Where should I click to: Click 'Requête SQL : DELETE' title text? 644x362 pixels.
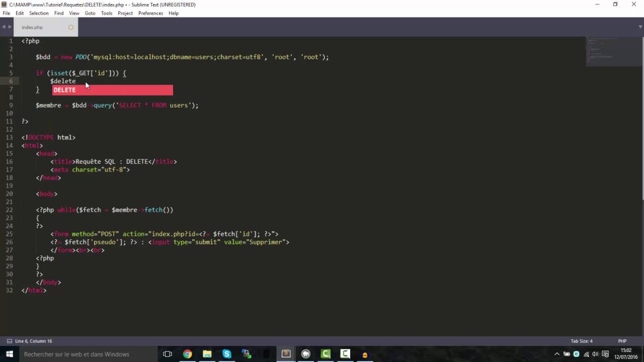point(112,161)
